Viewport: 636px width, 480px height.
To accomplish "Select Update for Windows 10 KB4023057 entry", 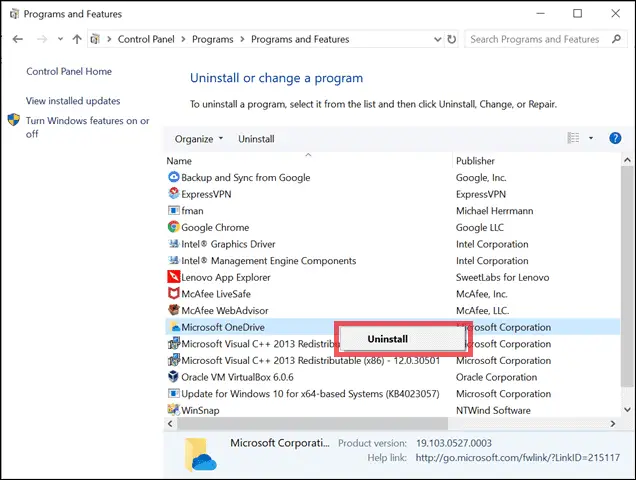I will click(310, 394).
